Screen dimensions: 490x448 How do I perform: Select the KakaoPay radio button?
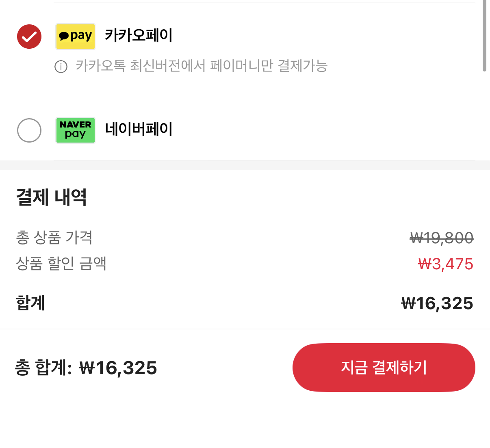tap(29, 37)
